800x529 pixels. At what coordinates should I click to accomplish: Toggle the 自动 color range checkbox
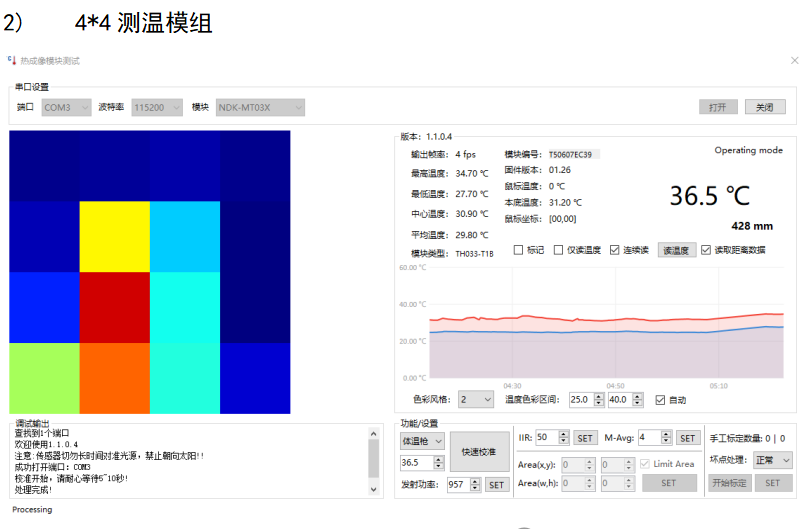pyautogui.click(x=659, y=400)
